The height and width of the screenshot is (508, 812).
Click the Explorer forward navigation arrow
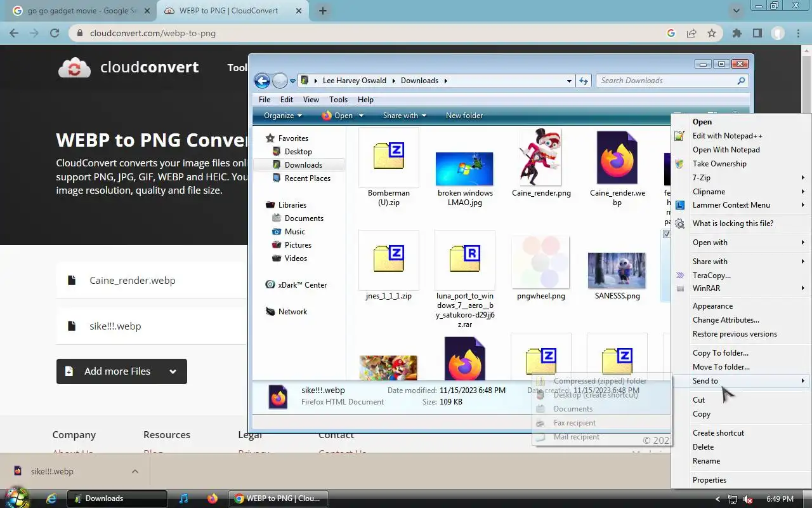(280, 81)
